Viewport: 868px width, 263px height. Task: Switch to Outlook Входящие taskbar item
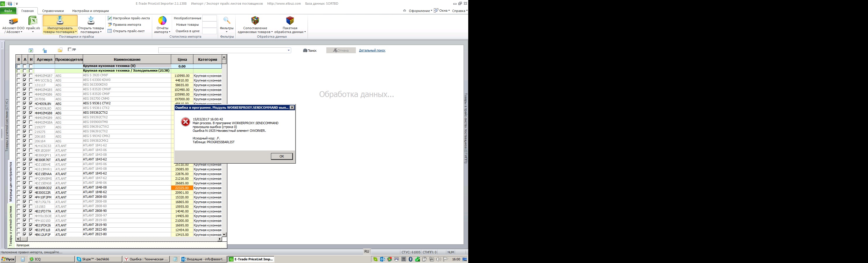coord(203,259)
